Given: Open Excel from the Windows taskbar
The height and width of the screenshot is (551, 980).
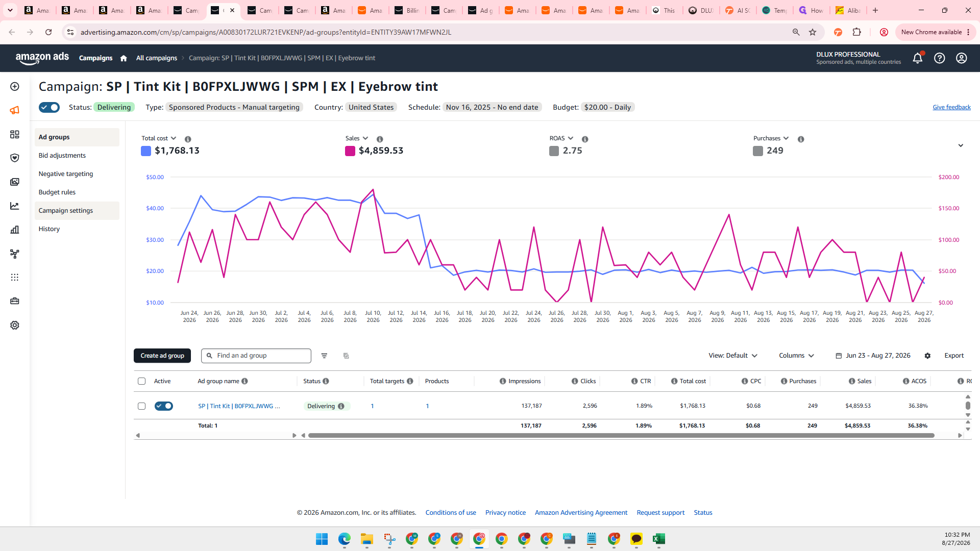Looking at the screenshot, I should 658,539.
